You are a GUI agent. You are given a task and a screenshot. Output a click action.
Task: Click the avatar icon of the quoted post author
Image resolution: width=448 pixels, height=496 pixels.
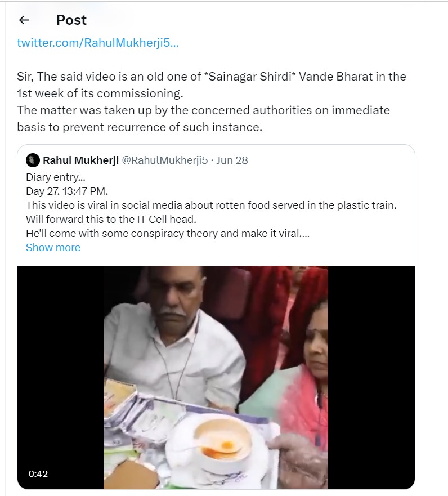(x=32, y=160)
